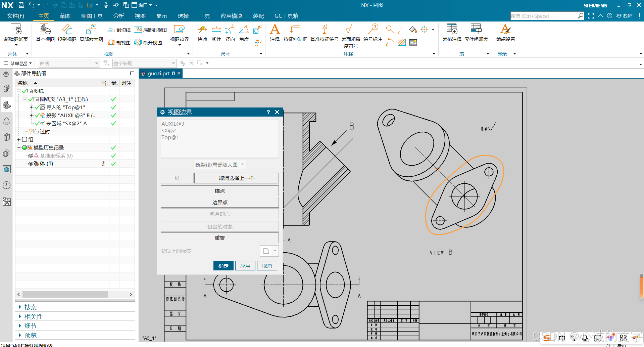Image resolution: width=644 pixels, height=347 pixels.
Task: Click the 取消选择上一个 button
Action: click(x=237, y=178)
